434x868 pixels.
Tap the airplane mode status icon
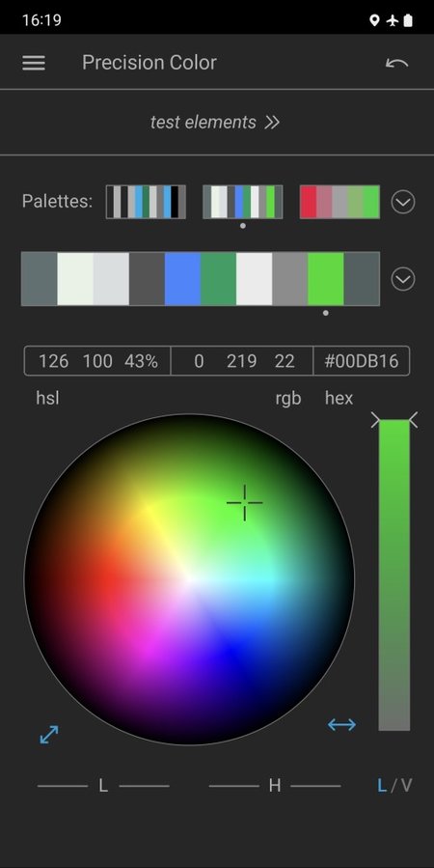(392, 20)
